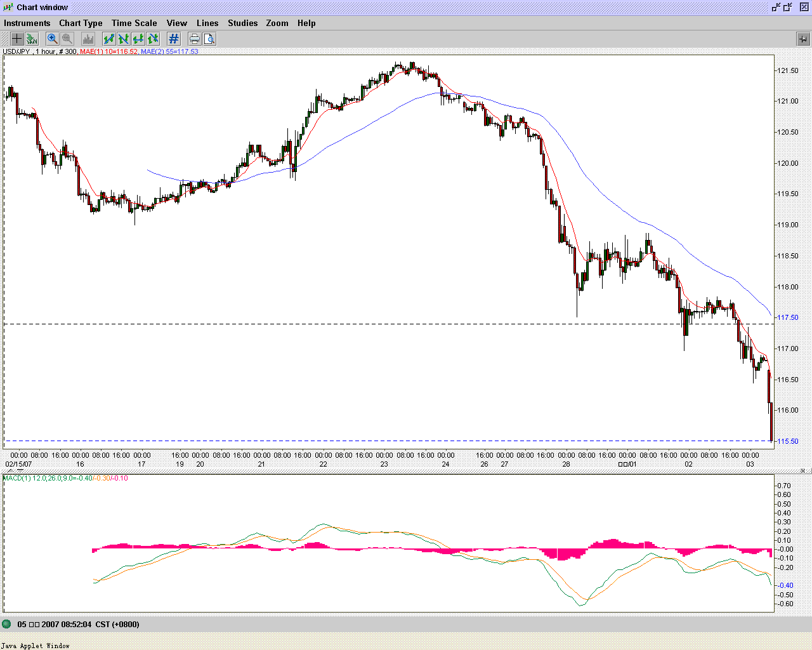This screenshot has height=650, width=812.
Task: Click the histogram chart type icon
Action: tap(88, 39)
